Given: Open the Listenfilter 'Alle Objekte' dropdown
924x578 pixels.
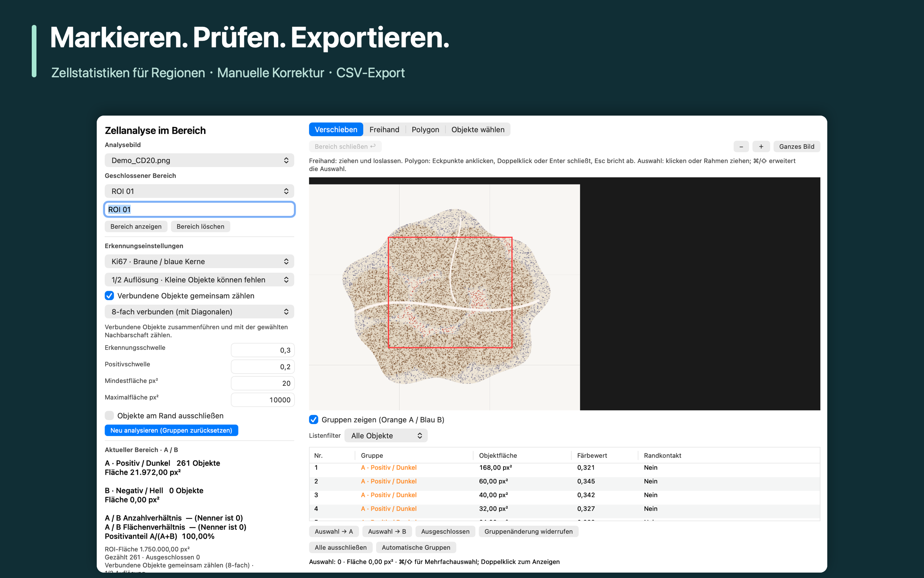Looking at the screenshot, I should click(385, 435).
